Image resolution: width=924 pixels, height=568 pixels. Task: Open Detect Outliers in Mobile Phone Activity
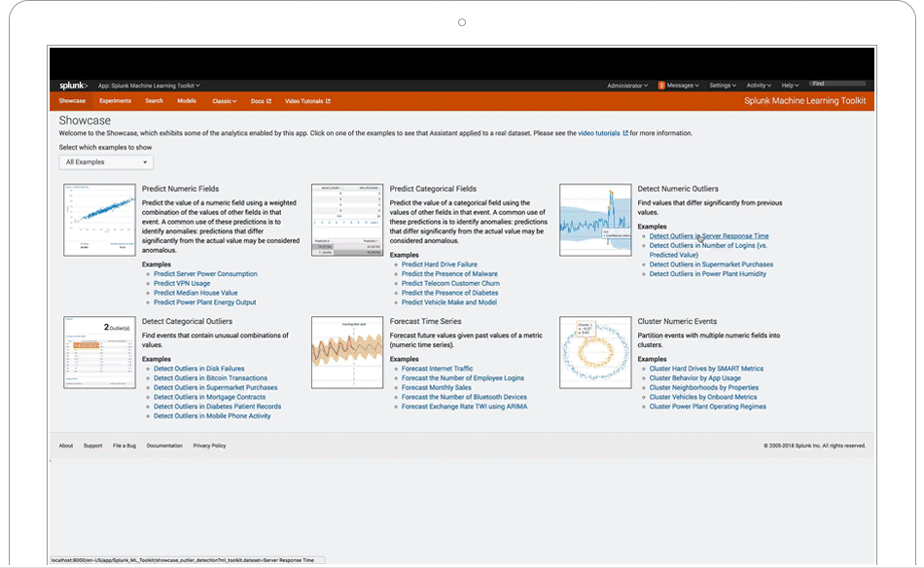click(x=212, y=416)
